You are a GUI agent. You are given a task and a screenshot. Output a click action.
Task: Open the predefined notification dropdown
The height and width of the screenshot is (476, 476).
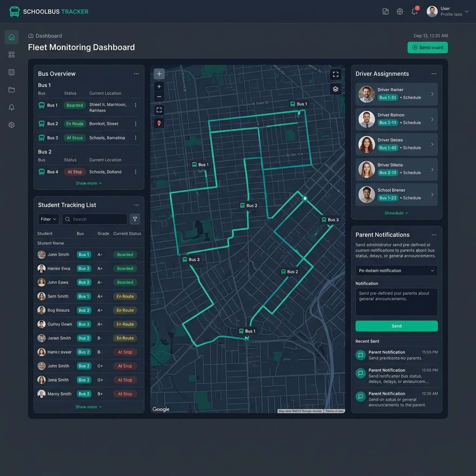tap(397, 271)
